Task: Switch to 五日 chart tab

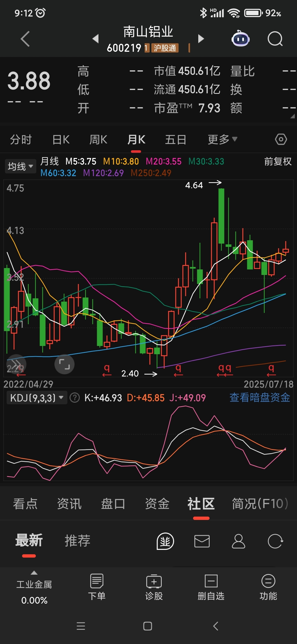Action: pyautogui.click(x=176, y=140)
